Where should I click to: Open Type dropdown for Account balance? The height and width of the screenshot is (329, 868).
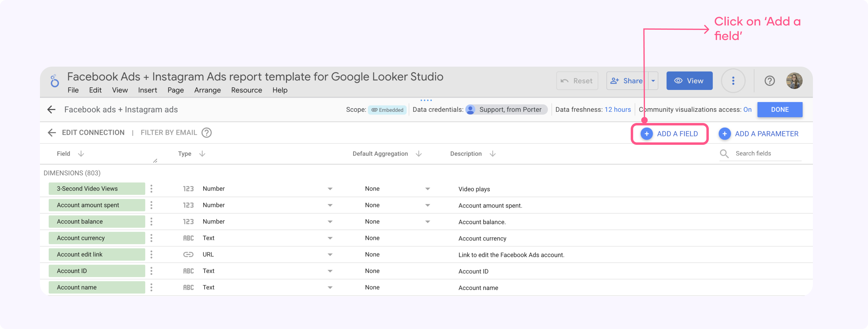click(330, 222)
